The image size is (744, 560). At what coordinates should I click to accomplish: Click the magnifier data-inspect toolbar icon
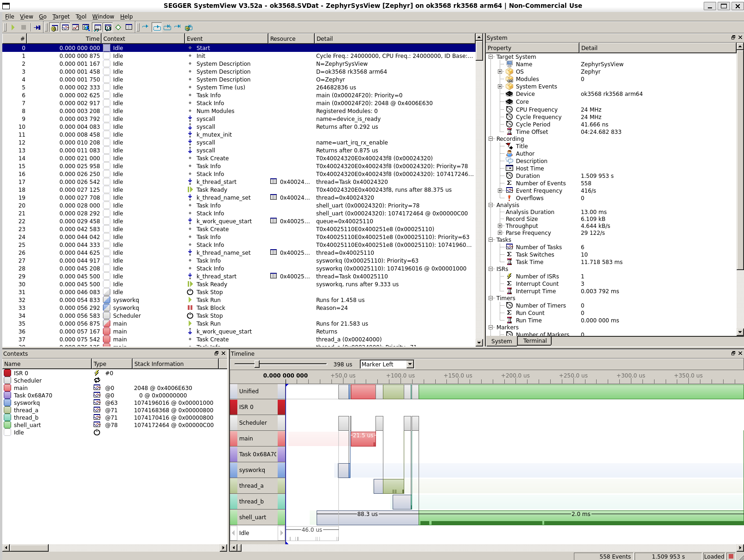87,27
